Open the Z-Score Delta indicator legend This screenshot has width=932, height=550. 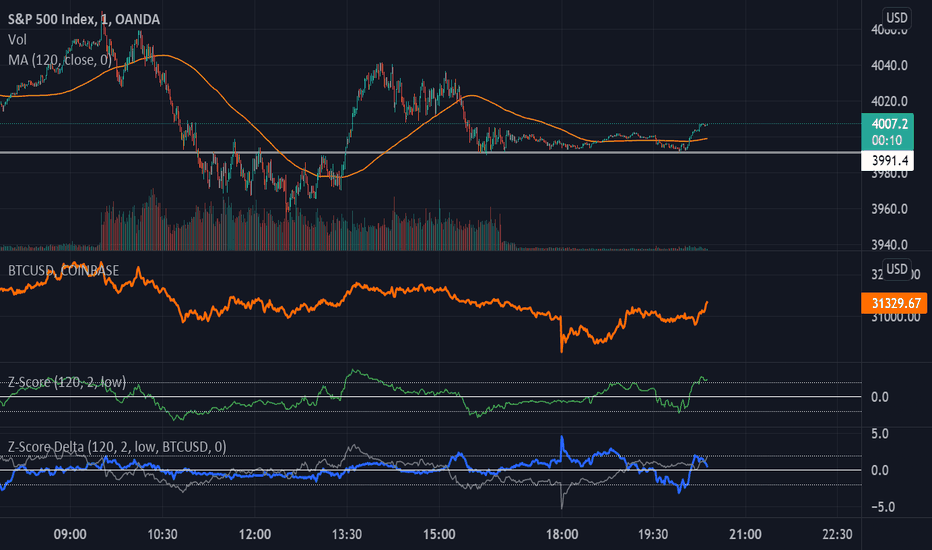point(117,447)
